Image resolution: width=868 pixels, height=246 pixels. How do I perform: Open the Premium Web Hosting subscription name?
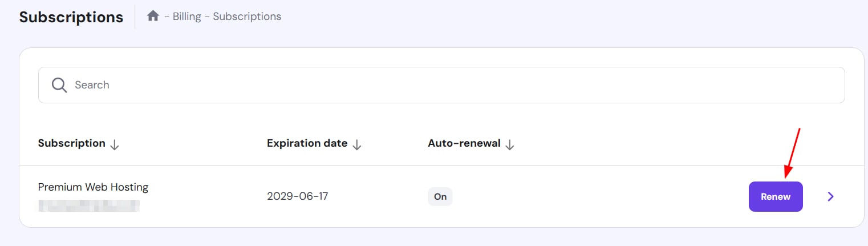(x=93, y=187)
